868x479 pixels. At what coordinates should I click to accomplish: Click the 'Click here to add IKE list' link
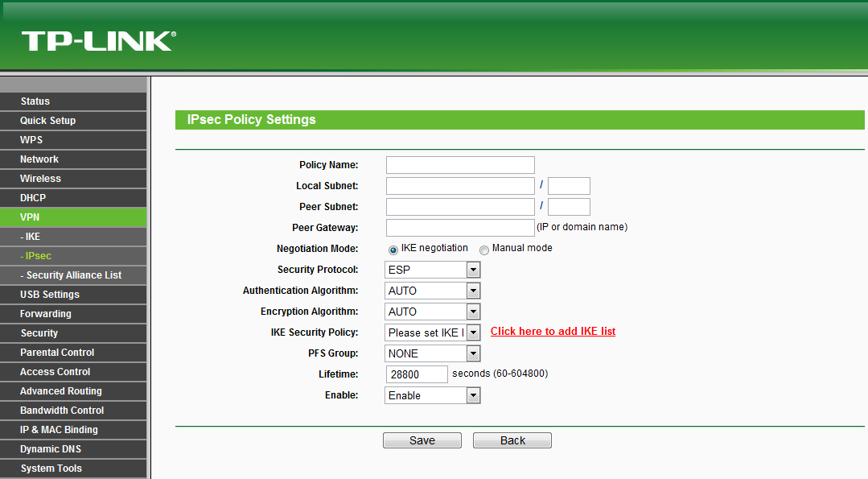coord(553,331)
